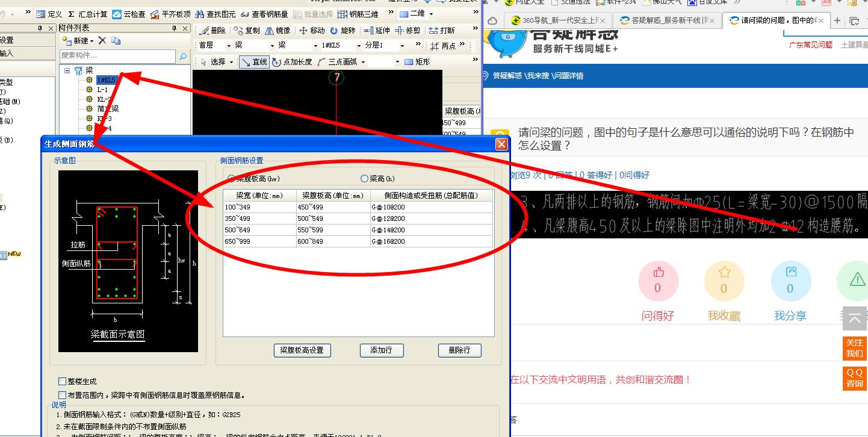868x437 pixels.
Task: Open 广东常见问题 link on webpage
Action: 810,45
